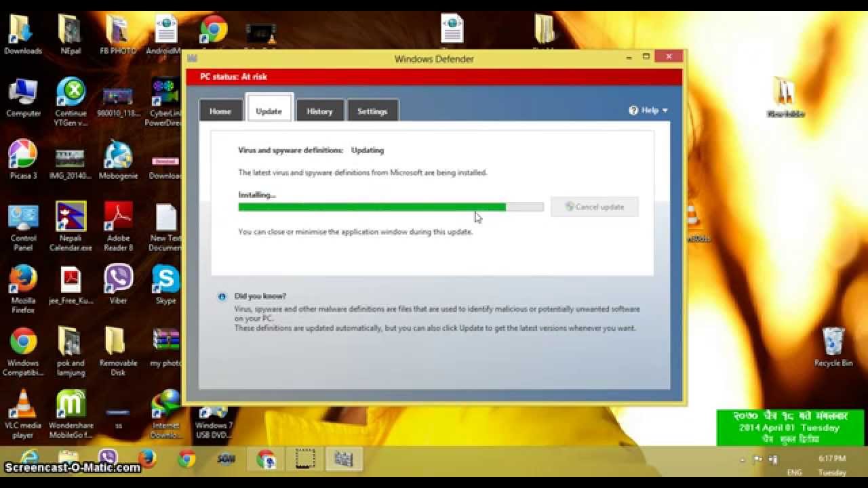Open the Downloads folder on desktop

pyautogui.click(x=23, y=35)
